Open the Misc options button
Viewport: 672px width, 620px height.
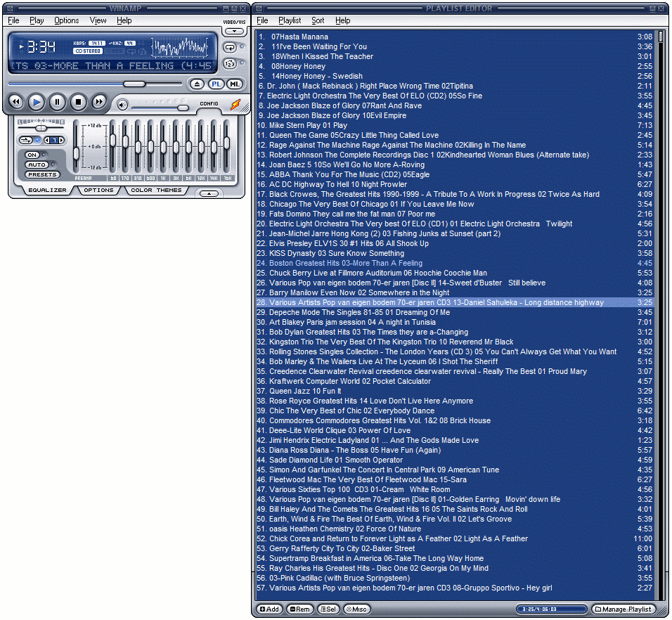356,609
